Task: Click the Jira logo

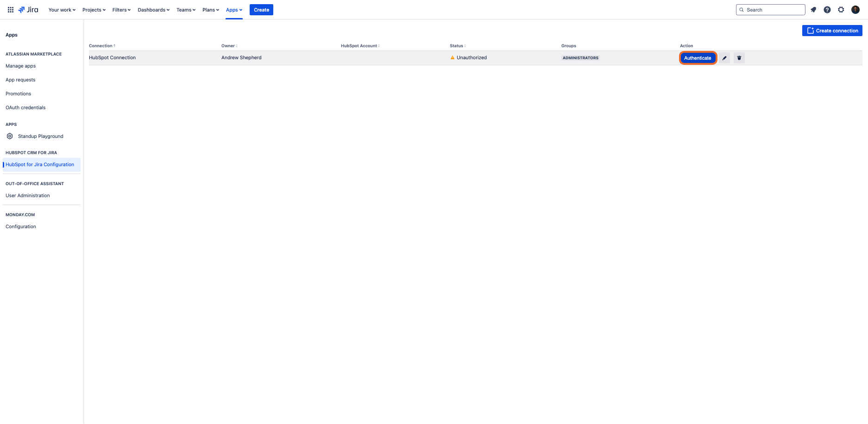Action: (28, 10)
